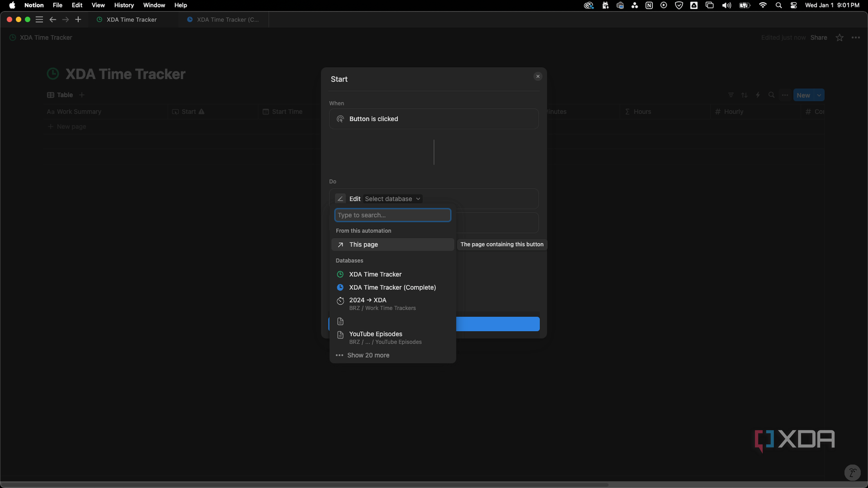Open automations lightning icon
868x488 pixels.
[758, 95]
